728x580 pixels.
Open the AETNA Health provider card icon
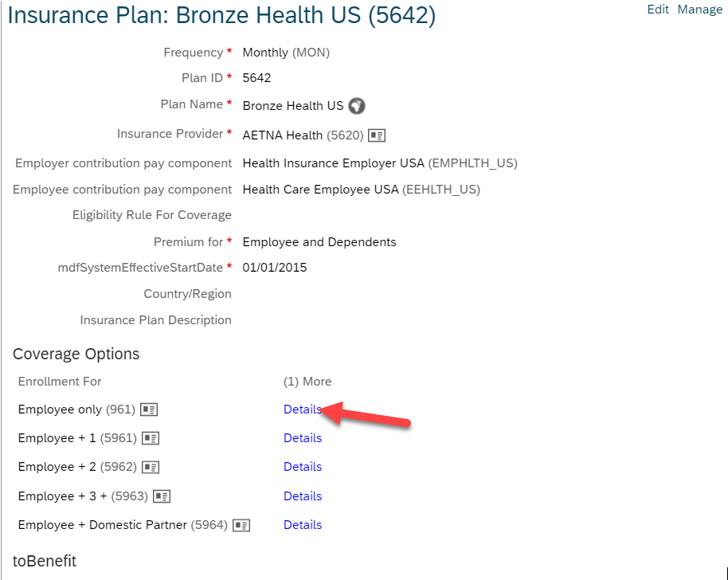pos(377,135)
